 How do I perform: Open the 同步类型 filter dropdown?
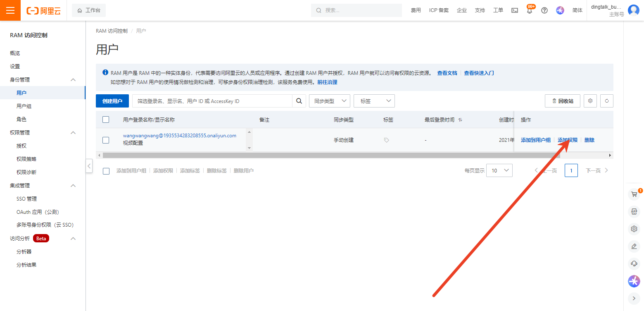pos(330,101)
